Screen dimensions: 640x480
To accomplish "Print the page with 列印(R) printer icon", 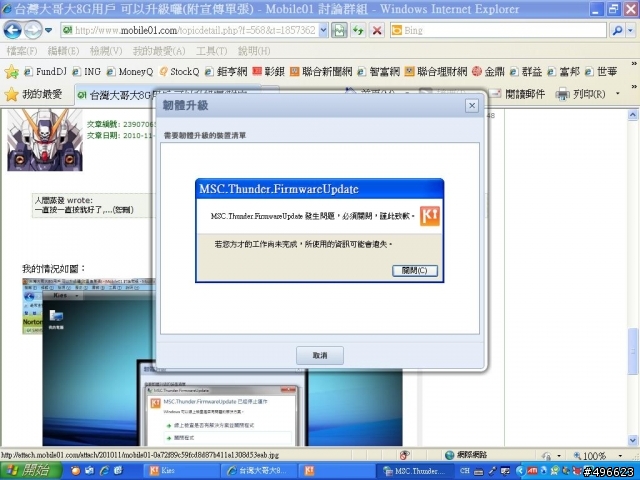I will [581, 94].
